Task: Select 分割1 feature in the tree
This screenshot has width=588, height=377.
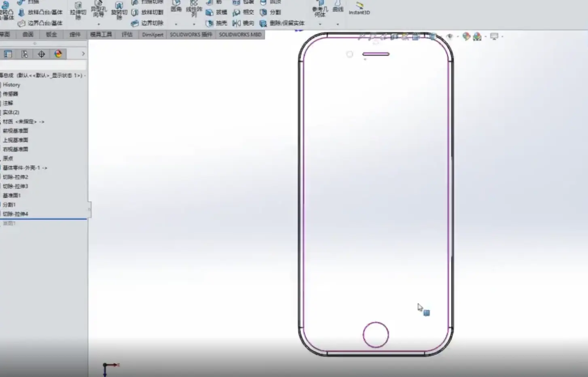Action: (x=9, y=205)
